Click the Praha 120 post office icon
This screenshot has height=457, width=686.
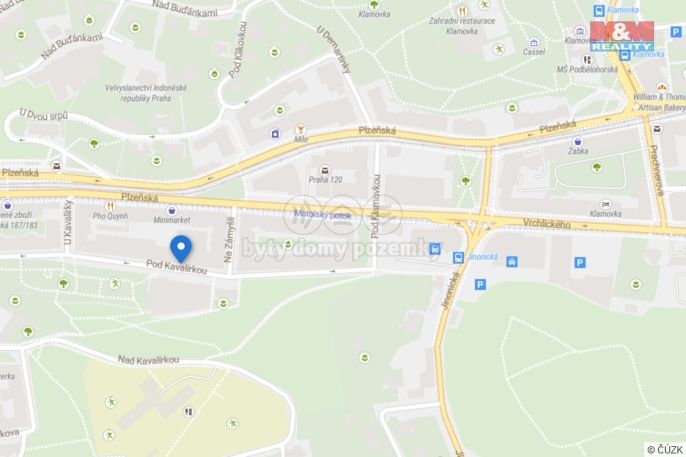point(325,170)
